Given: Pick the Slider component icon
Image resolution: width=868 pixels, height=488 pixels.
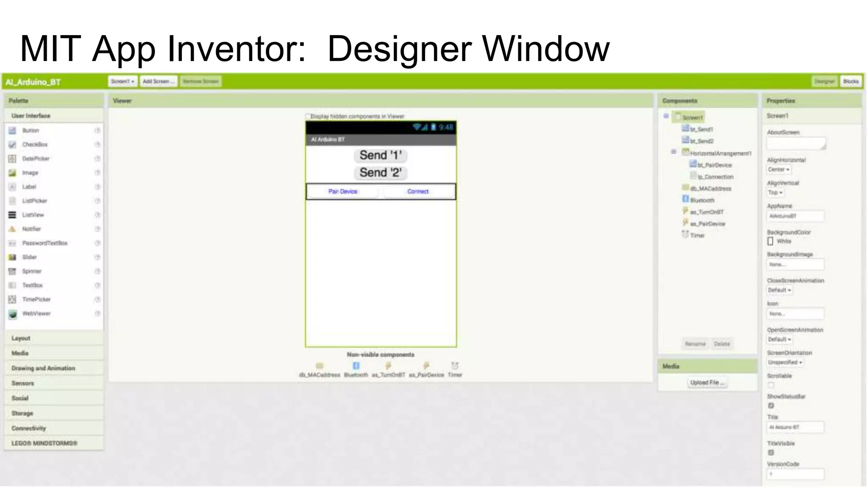Looking at the screenshot, I should click(13, 257).
